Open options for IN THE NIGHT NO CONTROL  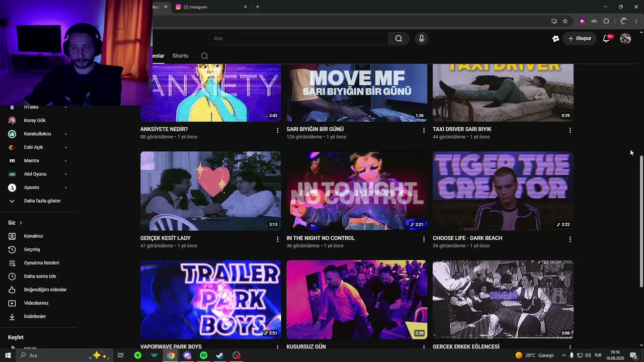(x=424, y=239)
